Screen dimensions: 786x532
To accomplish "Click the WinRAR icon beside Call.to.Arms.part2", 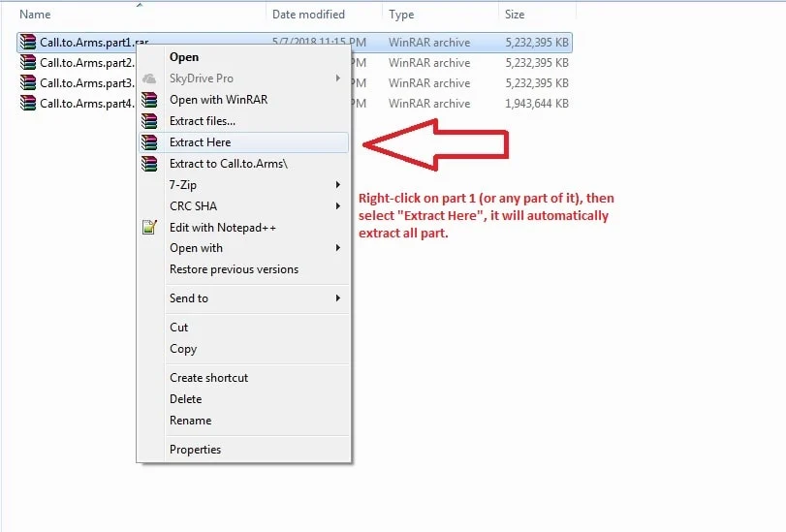I will pyautogui.click(x=28, y=63).
